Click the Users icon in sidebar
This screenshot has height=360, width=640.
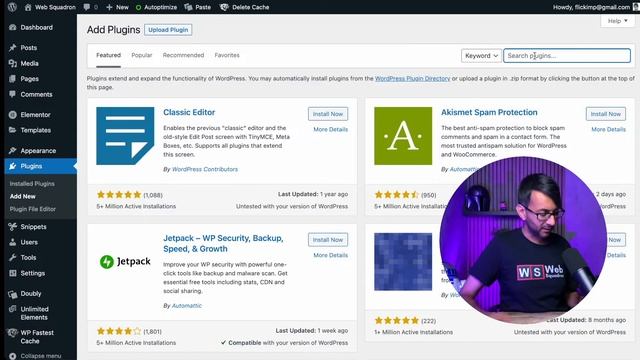tap(13, 242)
